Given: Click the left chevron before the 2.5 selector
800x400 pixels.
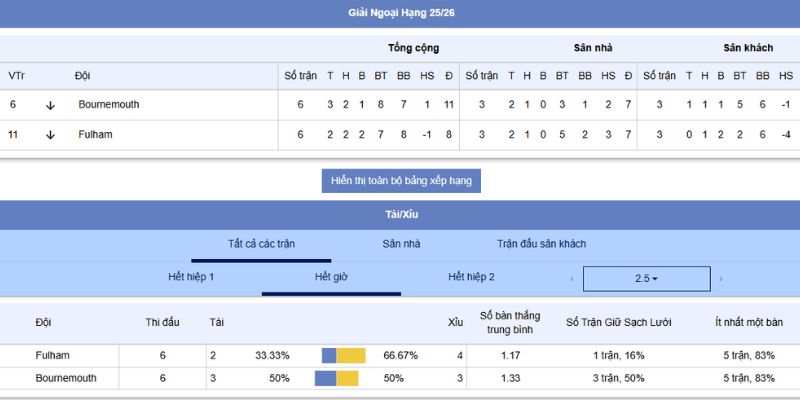Looking at the screenshot, I should tap(572, 278).
